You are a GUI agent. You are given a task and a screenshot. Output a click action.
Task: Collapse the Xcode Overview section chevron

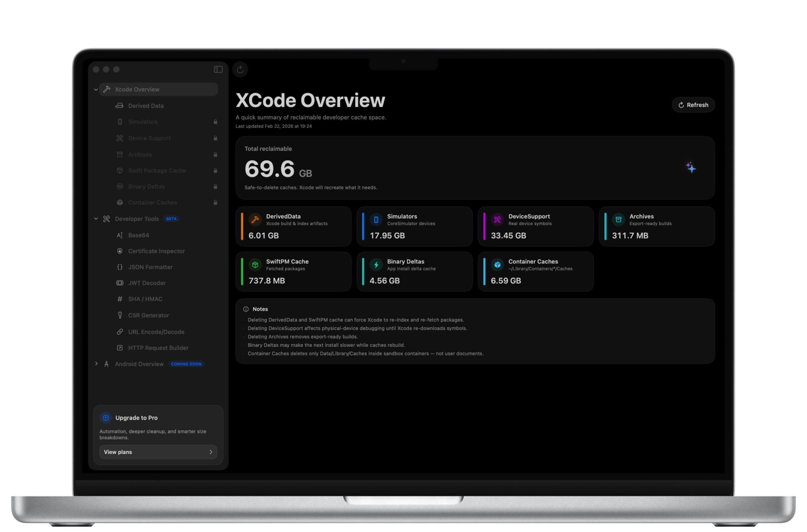pyautogui.click(x=96, y=90)
